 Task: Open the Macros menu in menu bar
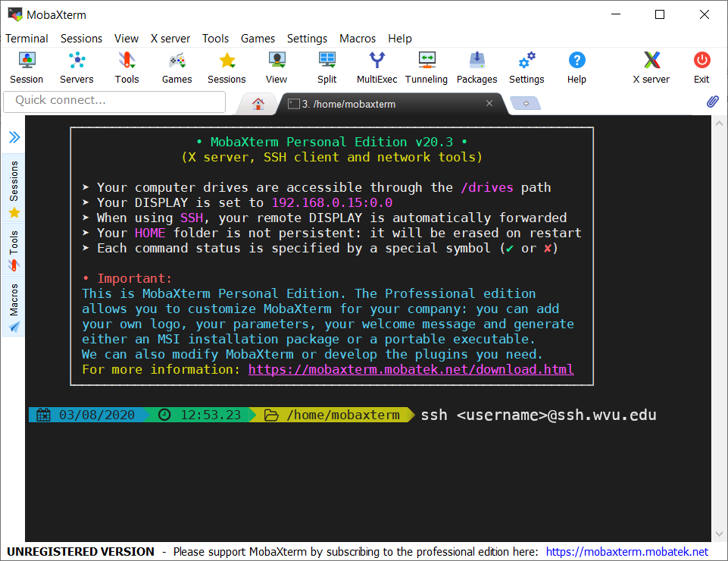click(x=358, y=39)
